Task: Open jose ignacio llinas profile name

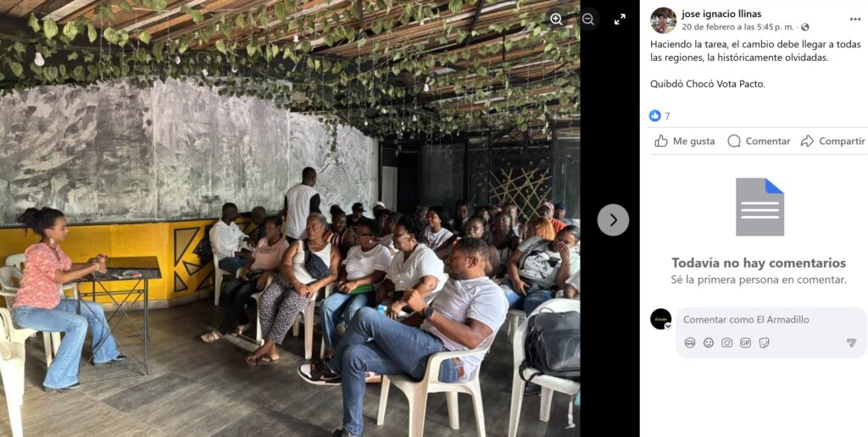Action: pos(721,14)
